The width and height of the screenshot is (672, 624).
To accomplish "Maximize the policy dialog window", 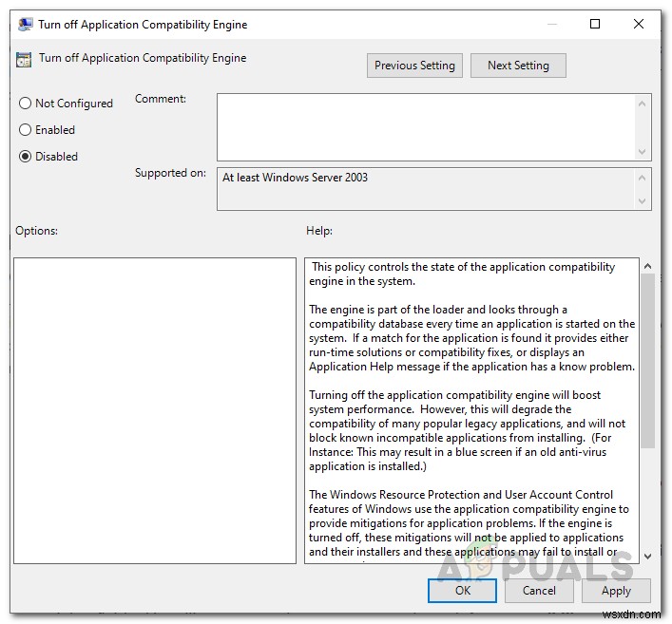I will (595, 24).
